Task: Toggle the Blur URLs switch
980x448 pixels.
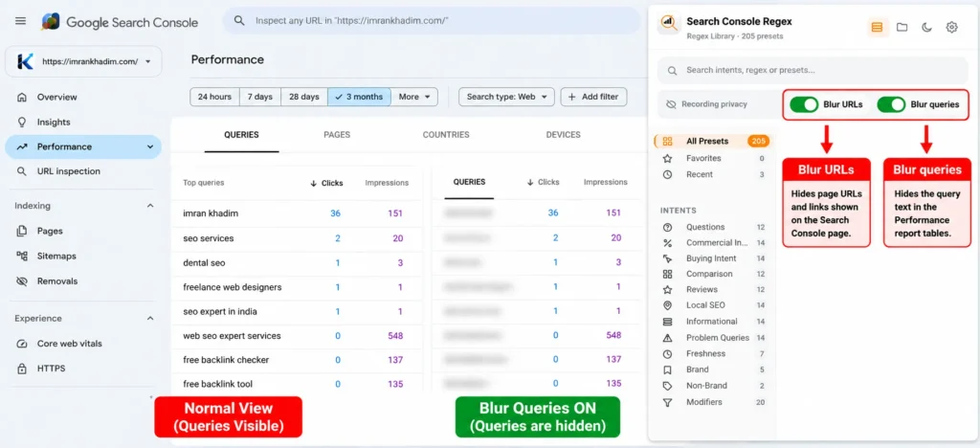Action: 804,104
